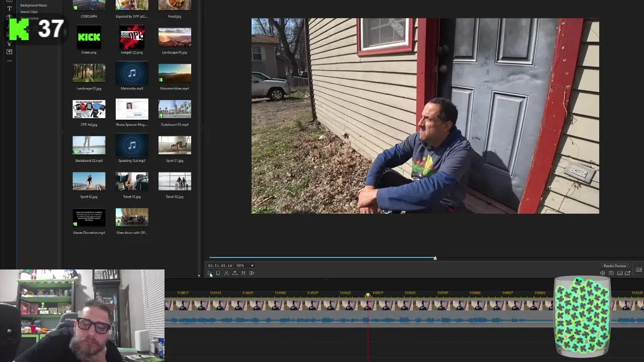Open the 100% preview zoom dropdown
The image size is (644, 362).
245,265
